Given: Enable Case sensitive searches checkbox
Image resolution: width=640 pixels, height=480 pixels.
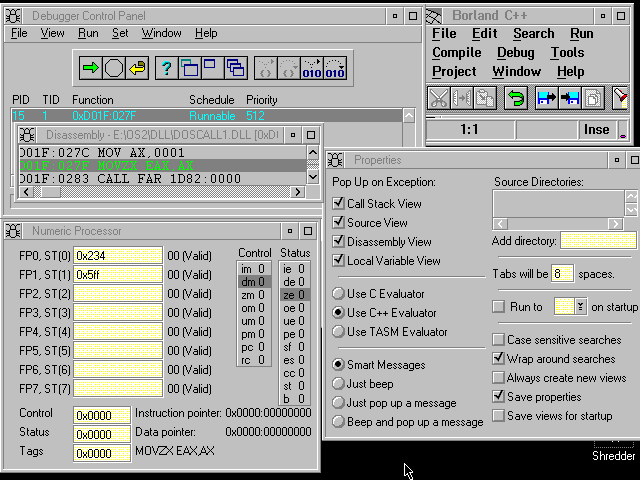Looking at the screenshot, I should (499, 340).
